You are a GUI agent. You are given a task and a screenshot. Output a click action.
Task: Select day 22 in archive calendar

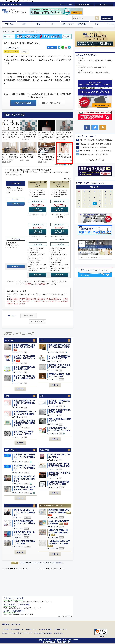pyautogui.click(x=95, y=203)
